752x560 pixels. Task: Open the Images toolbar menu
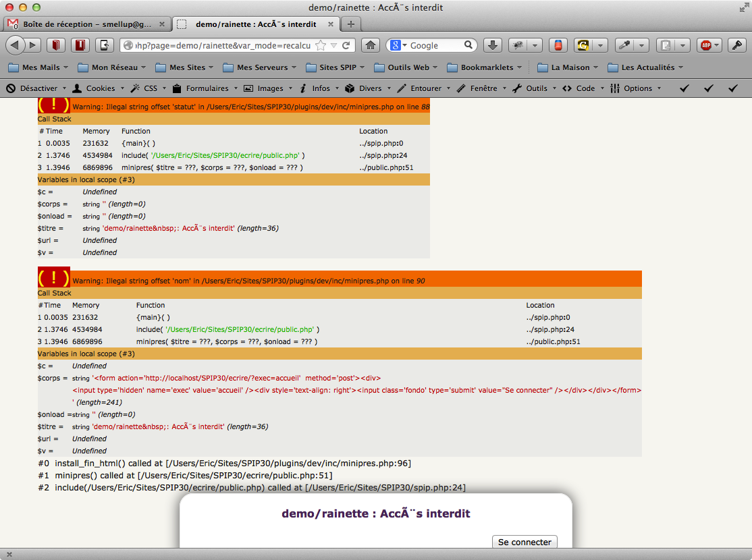point(268,88)
